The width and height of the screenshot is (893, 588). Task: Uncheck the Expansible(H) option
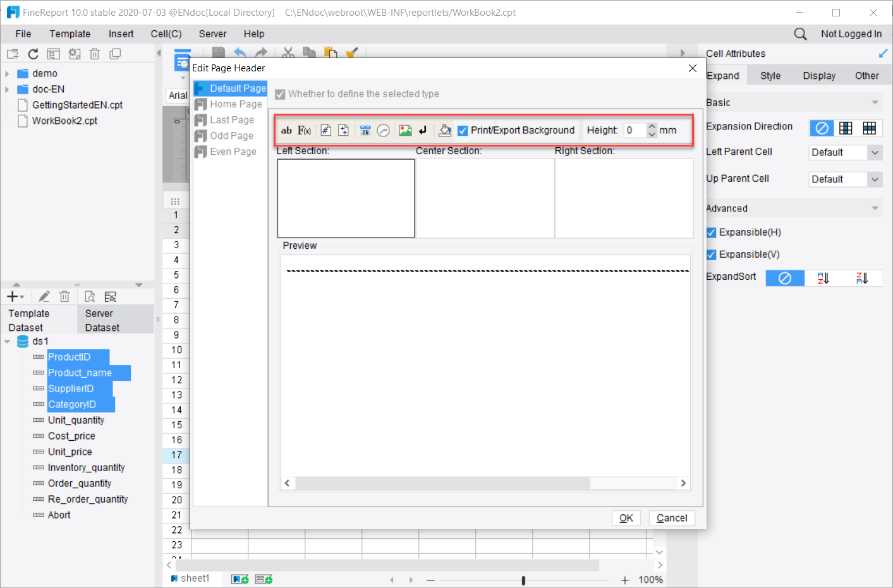711,232
